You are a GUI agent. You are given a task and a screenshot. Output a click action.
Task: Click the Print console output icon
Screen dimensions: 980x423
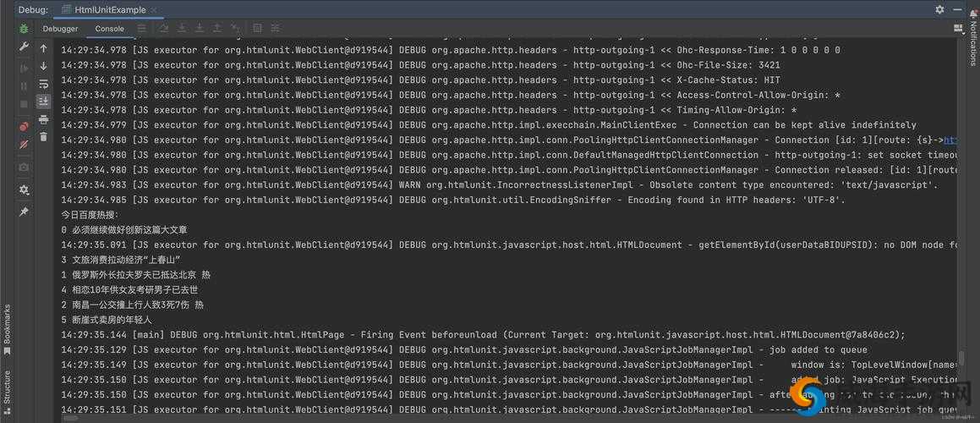[43, 119]
